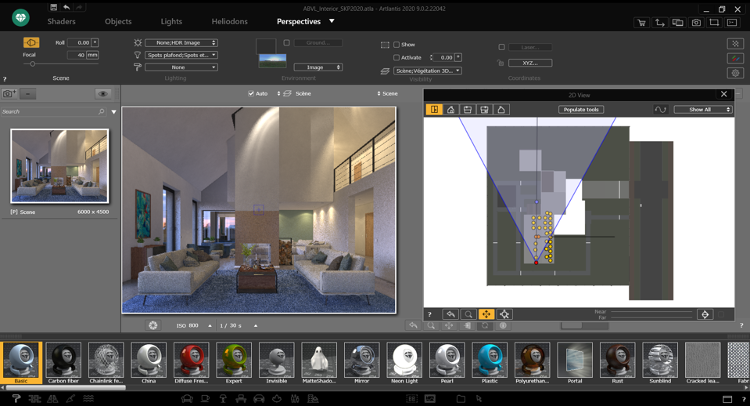Click the render settings gear below preview
This screenshot has width=750, height=406.
point(153,325)
